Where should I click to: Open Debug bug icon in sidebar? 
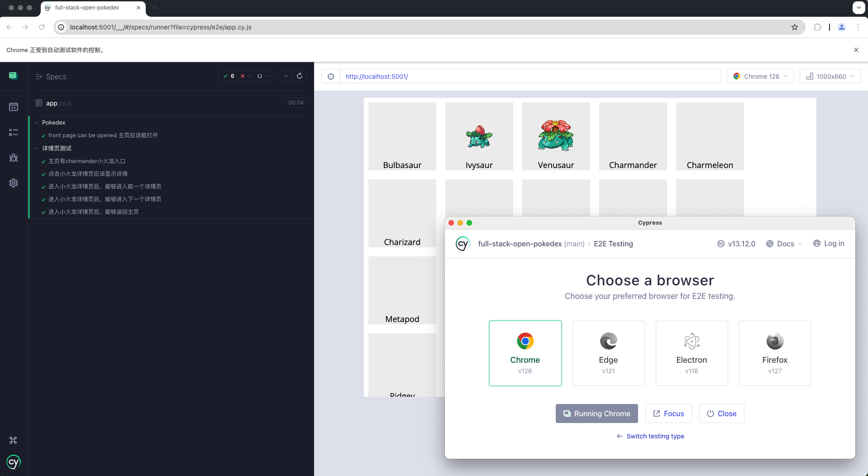pos(14,158)
